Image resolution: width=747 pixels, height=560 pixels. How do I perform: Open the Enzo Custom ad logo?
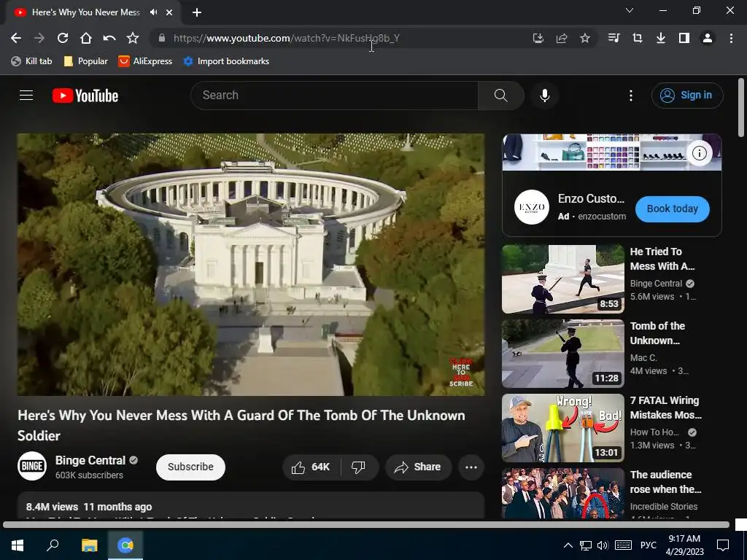(x=532, y=208)
